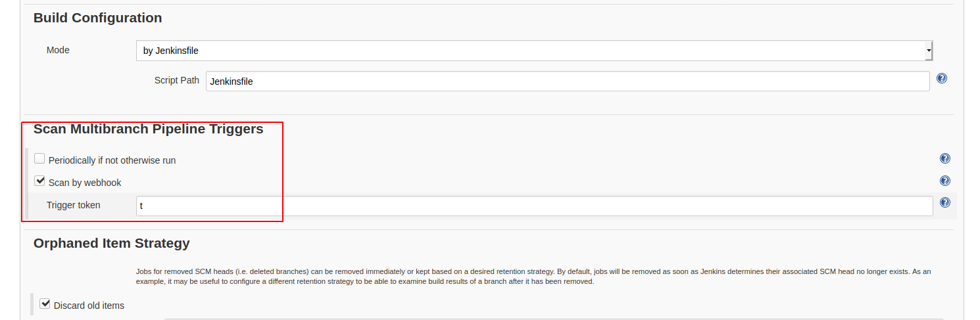Click the 'Discard old items' label text
This screenshot has height=320, width=980.
click(x=89, y=306)
